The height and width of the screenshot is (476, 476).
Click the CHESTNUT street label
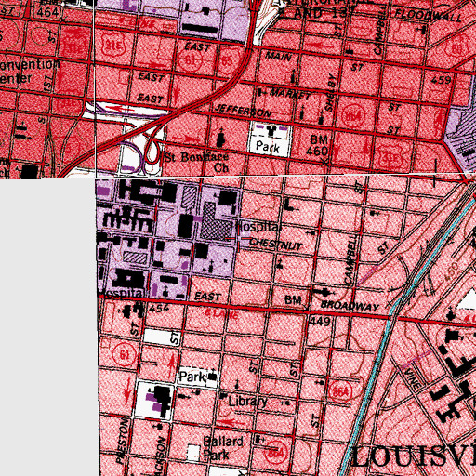(x=275, y=245)
